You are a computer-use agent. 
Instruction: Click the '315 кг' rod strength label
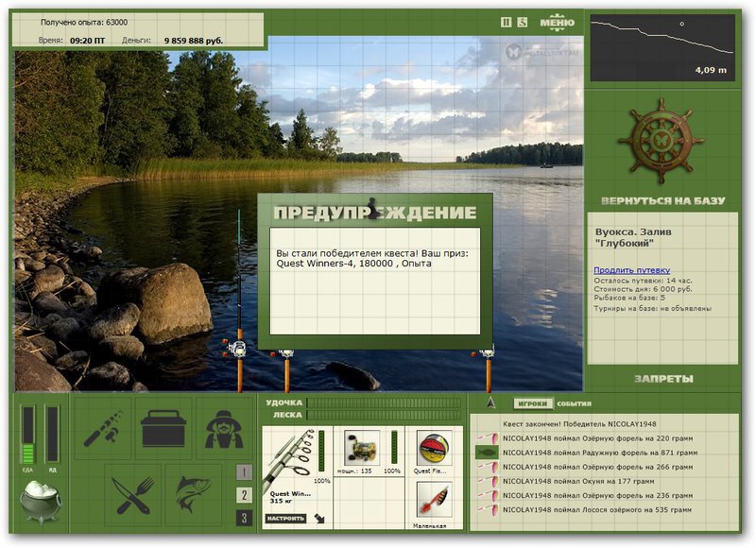point(281,502)
